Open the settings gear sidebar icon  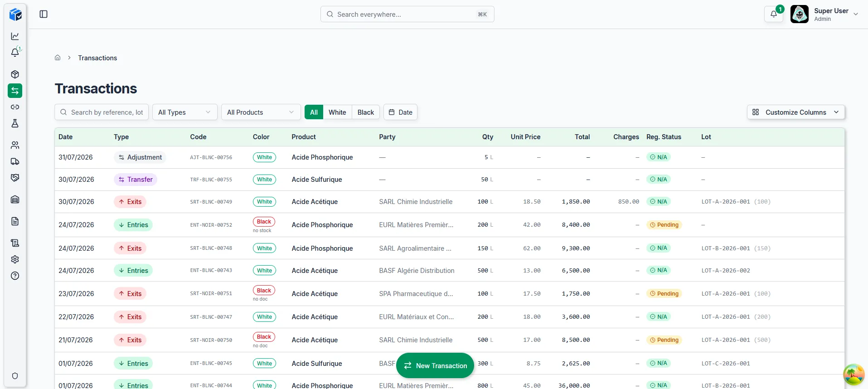(x=15, y=259)
